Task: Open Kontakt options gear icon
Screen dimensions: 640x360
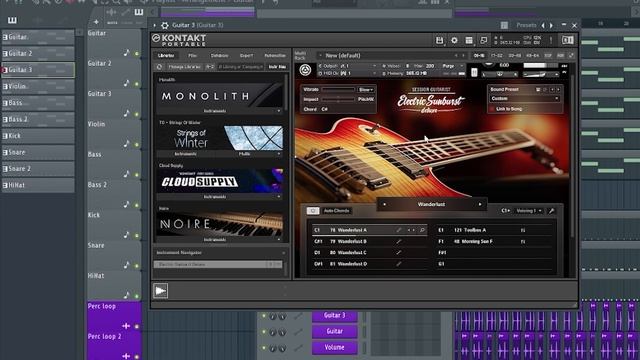Action: pos(454,40)
